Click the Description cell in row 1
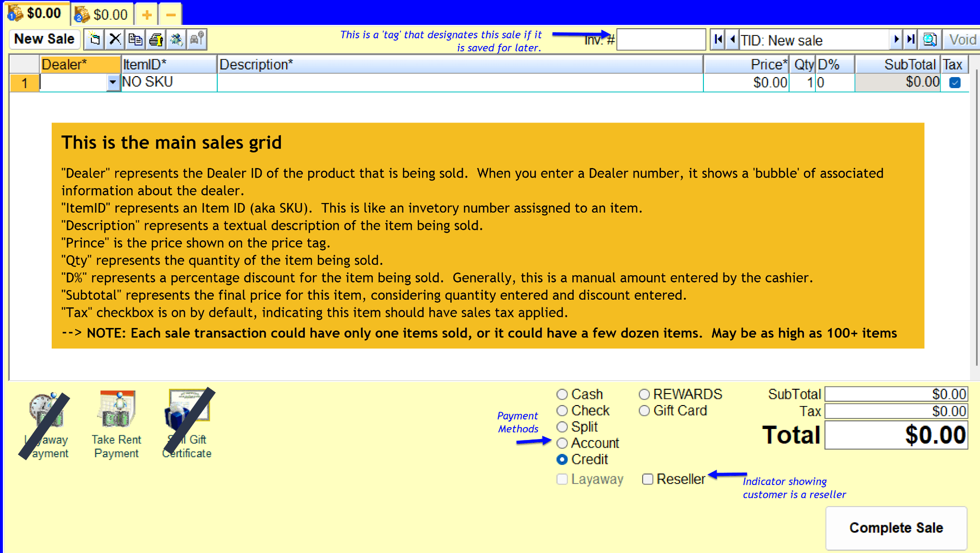This screenshot has width=980, height=553. click(460, 82)
